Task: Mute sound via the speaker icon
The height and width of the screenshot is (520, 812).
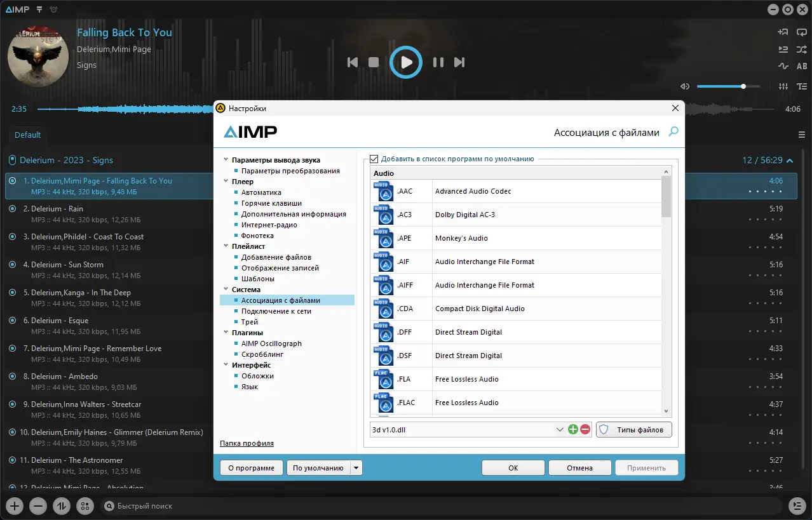Action: (685, 86)
